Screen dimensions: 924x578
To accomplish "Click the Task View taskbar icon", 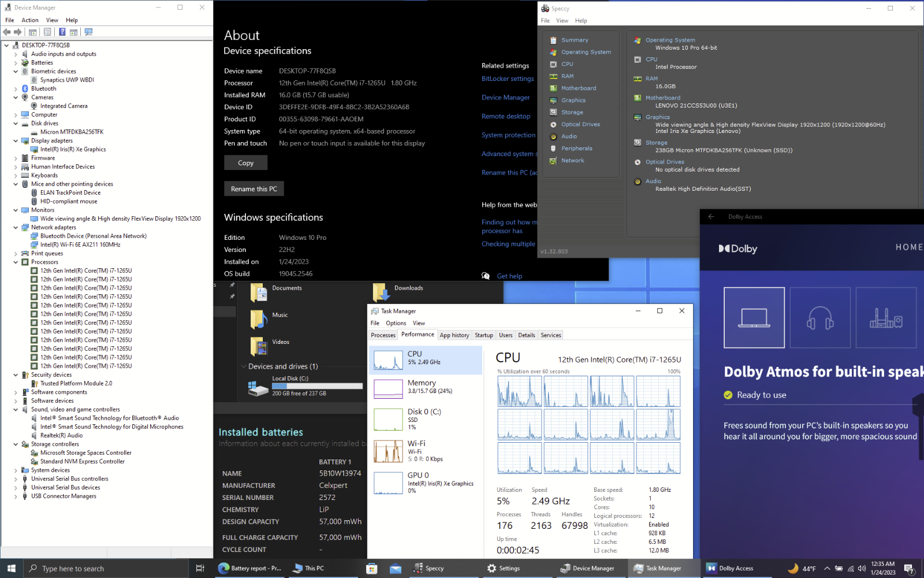I will click(x=200, y=568).
